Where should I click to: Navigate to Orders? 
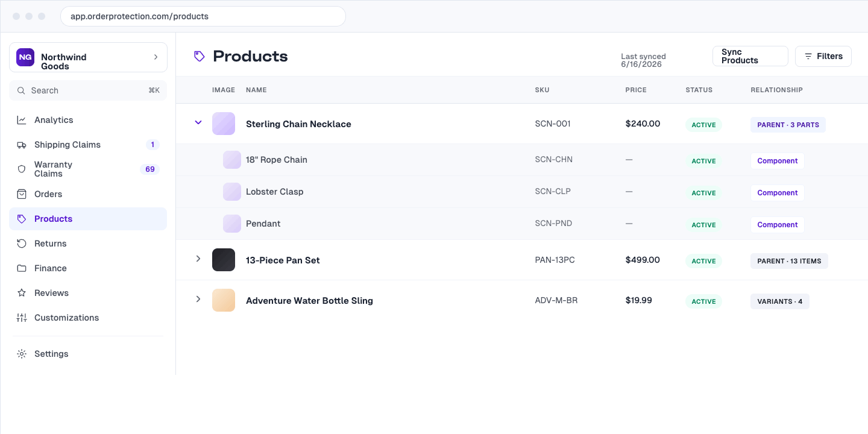[x=88, y=194]
